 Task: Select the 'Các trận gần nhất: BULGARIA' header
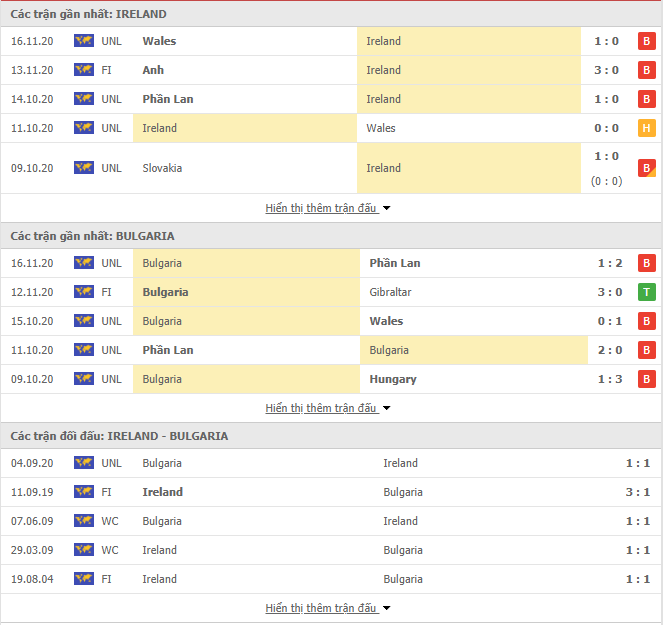click(331, 236)
